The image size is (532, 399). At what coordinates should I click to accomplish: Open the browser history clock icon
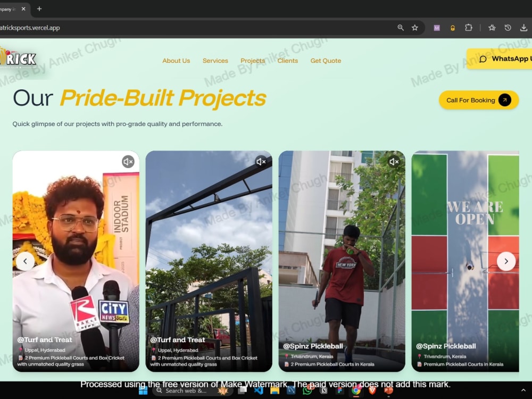click(x=508, y=28)
